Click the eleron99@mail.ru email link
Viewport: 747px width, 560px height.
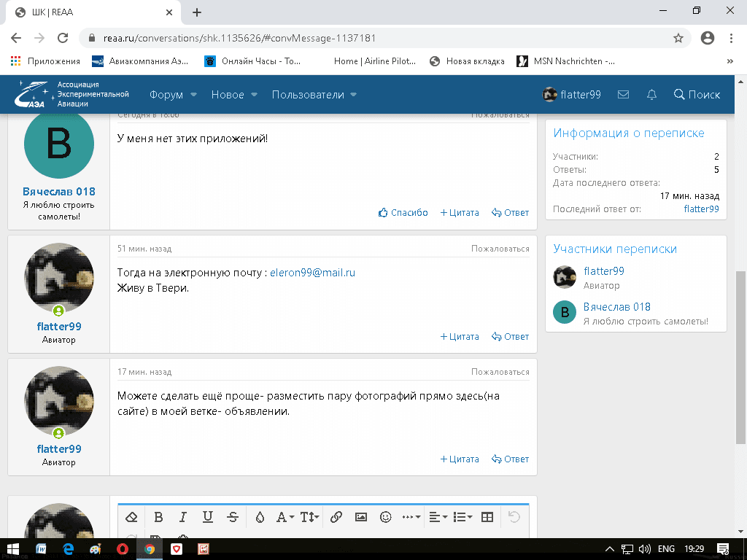tap(312, 273)
